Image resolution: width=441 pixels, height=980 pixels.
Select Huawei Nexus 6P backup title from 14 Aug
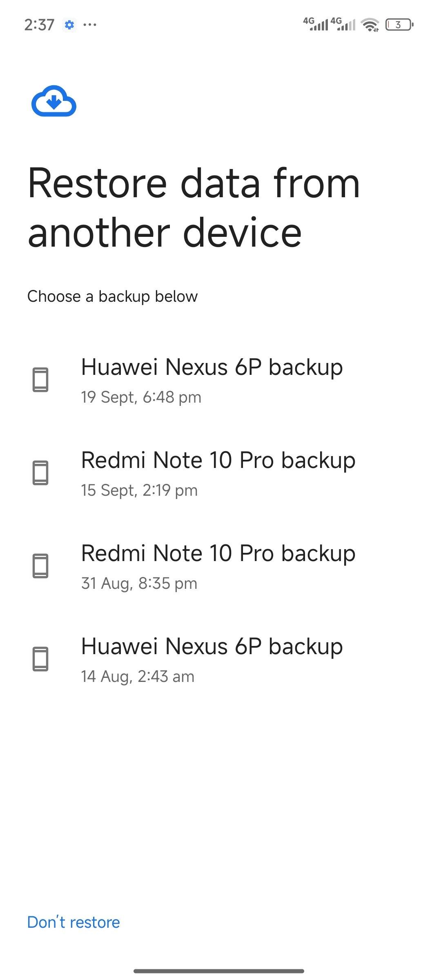212,646
